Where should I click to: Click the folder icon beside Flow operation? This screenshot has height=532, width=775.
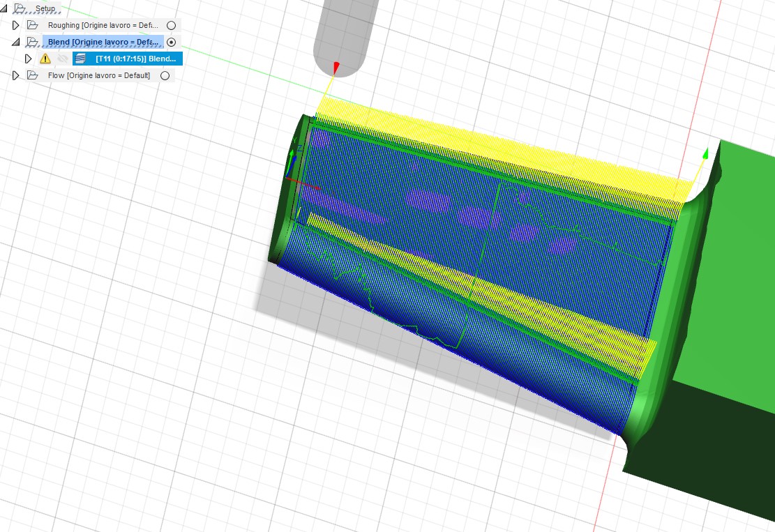pos(33,75)
